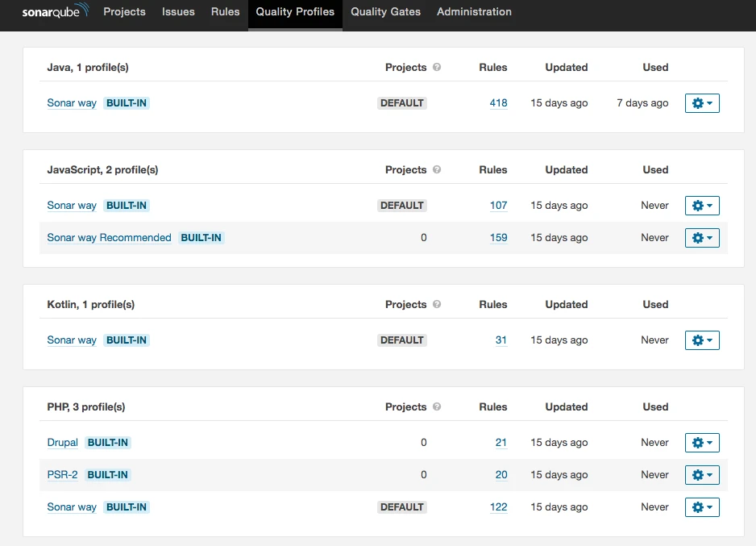Open the Drupal profile link

(62, 443)
